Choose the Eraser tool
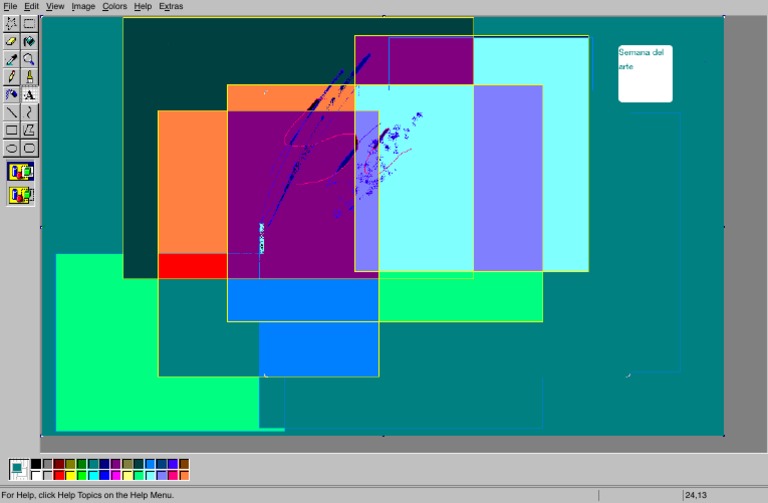This screenshot has width=768, height=503. tap(12, 41)
